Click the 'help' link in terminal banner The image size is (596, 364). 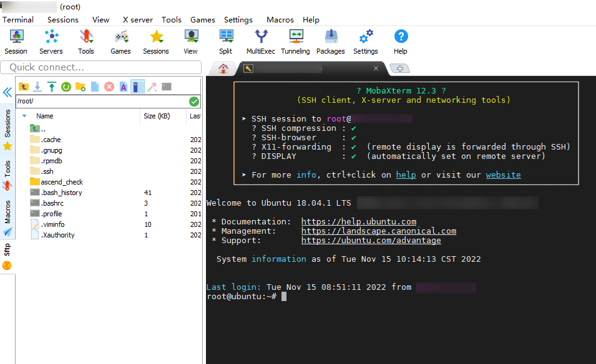[406, 175]
